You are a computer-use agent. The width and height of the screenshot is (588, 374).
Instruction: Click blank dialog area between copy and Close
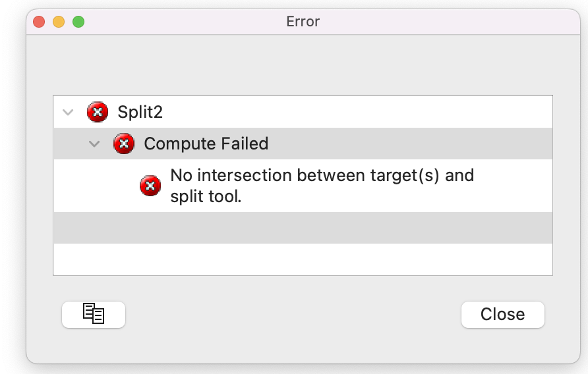293,315
